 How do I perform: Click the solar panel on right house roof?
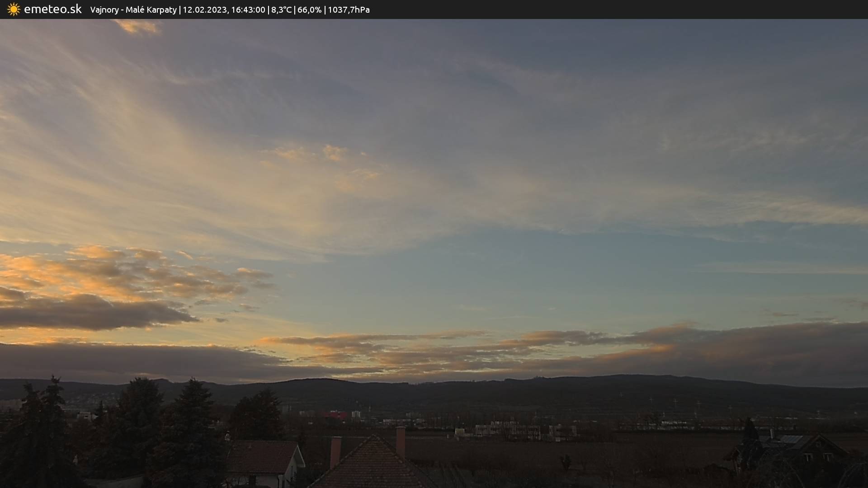click(x=791, y=439)
